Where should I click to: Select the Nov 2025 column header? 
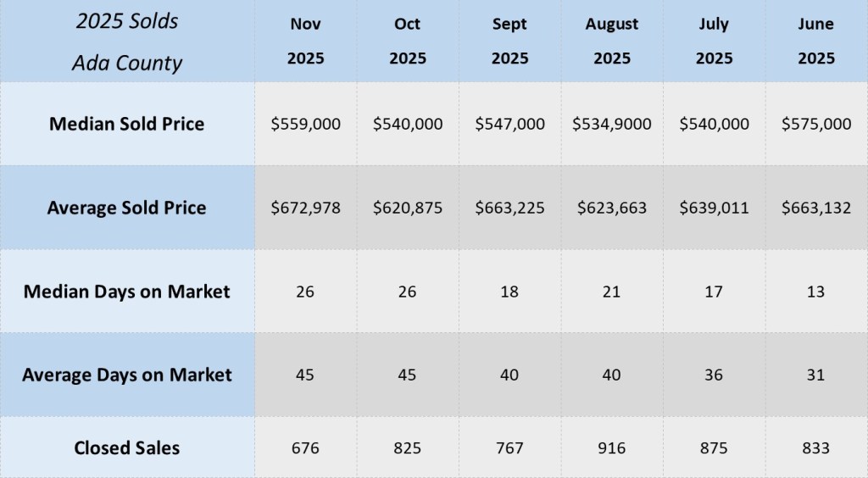coord(305,41)
